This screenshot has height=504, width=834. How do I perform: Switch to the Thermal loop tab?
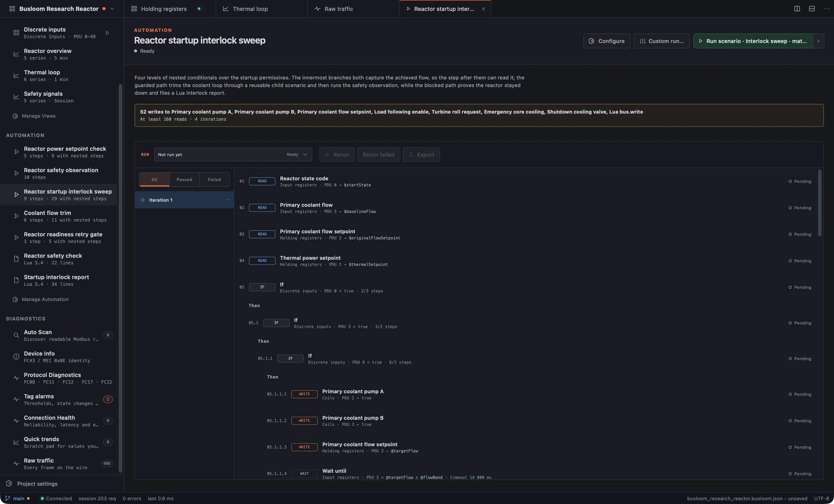pos(261,9)
